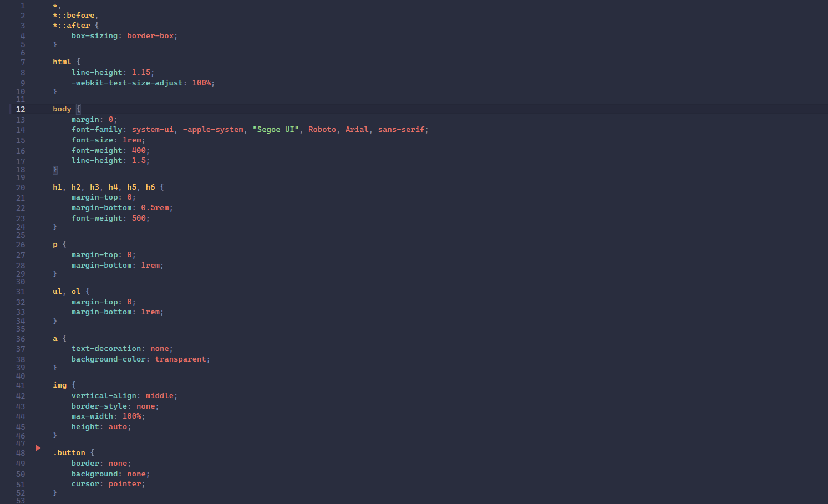
Task: Place cursor on the *::before selector
Action: pos(73,16)
